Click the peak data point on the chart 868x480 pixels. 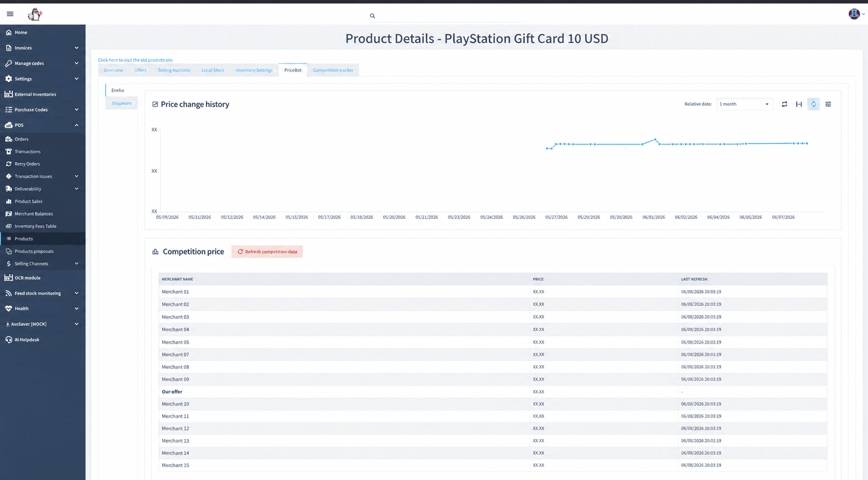(x=655, y=139)
